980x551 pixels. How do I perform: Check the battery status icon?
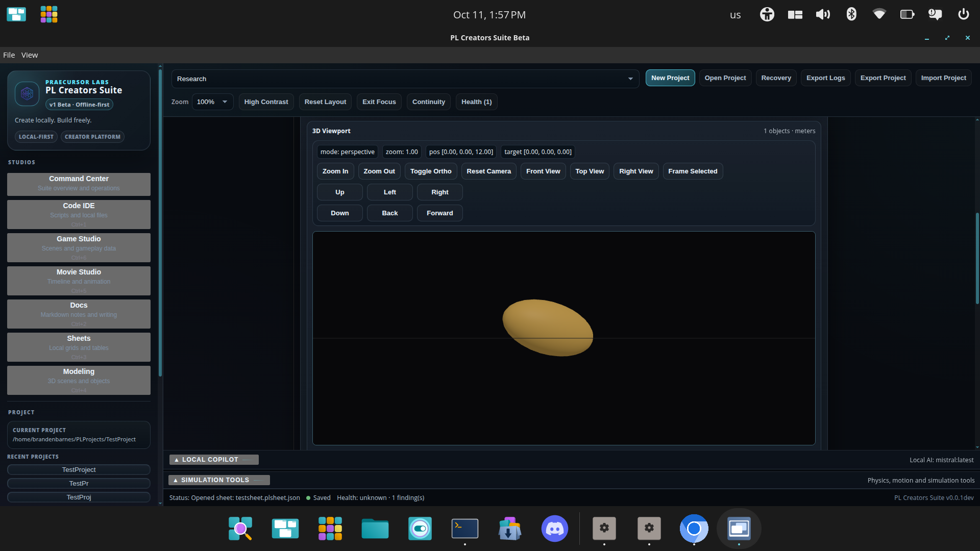click(907, 14)
